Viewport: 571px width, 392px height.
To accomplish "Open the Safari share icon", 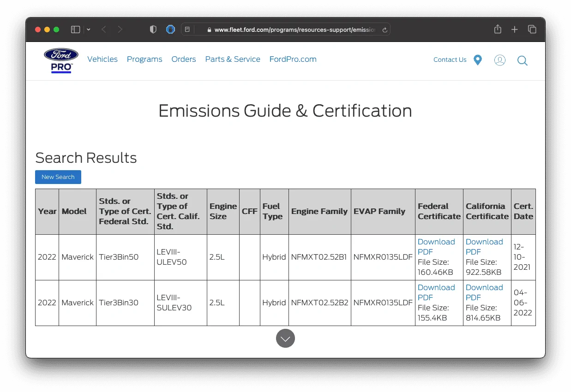I will 498,29.
